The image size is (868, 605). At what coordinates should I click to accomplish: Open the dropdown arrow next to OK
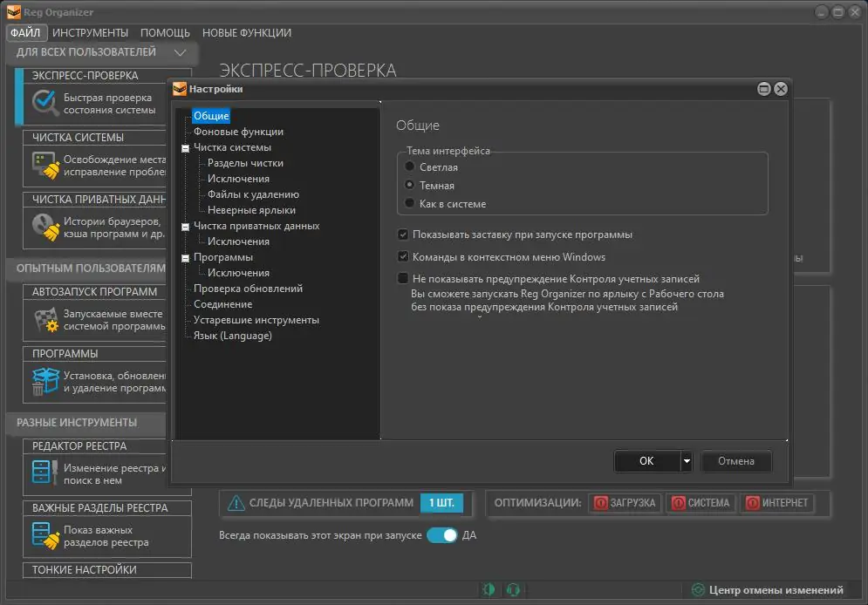(687, 462)
